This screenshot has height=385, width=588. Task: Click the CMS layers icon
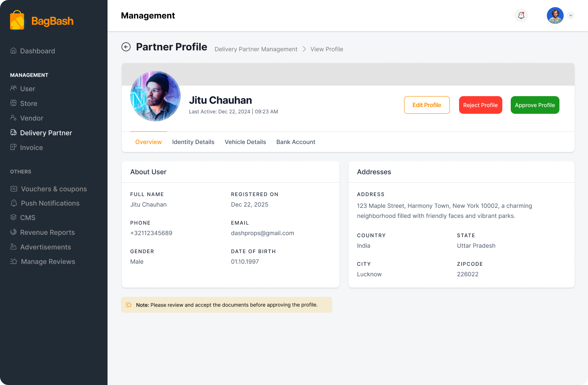point(13,217)
